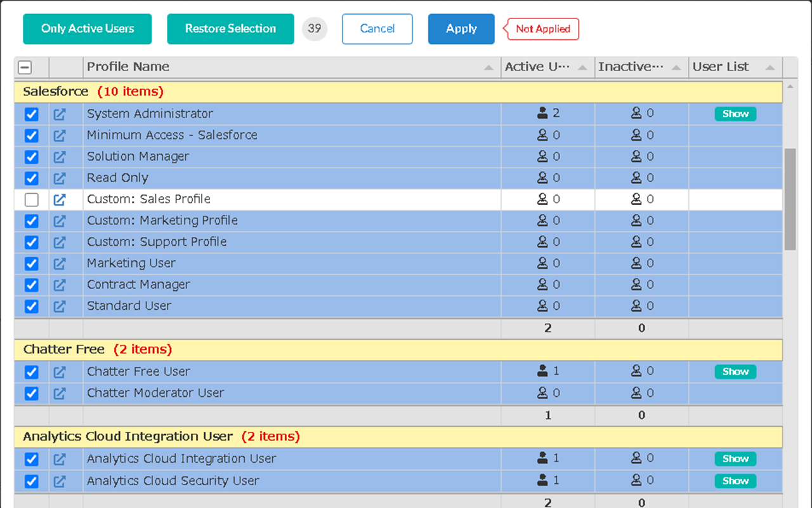812x508 pixels.
Task: Select the Custom: Marketing Profile name text
Action: [x=162, y=220]
